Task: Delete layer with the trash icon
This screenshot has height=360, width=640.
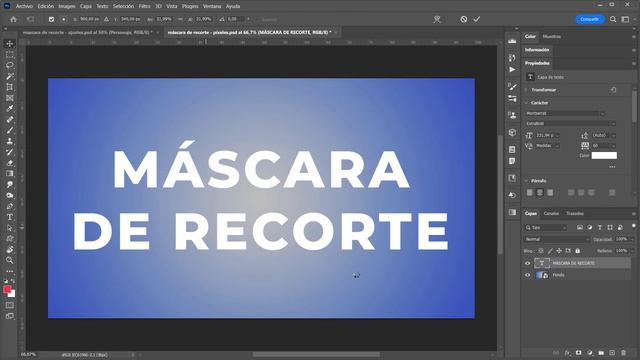Action: [x=623, y=353]
